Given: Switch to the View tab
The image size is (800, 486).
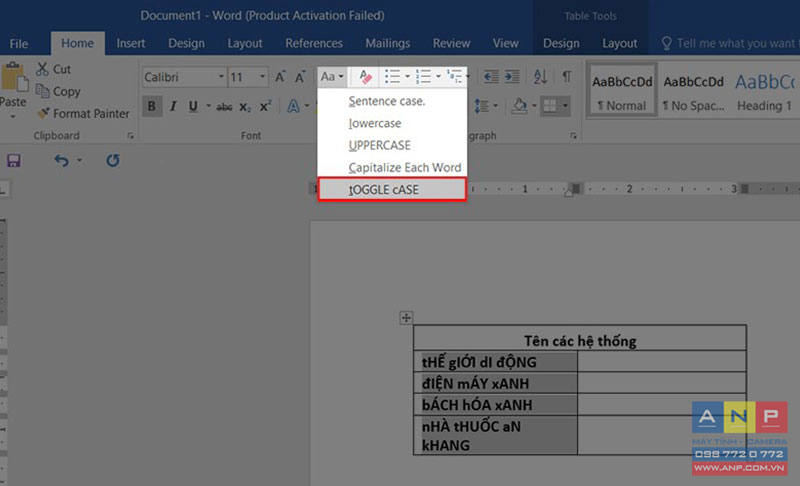Looking at the screenshot, I should pyautogui.click(x=506, y=43).
